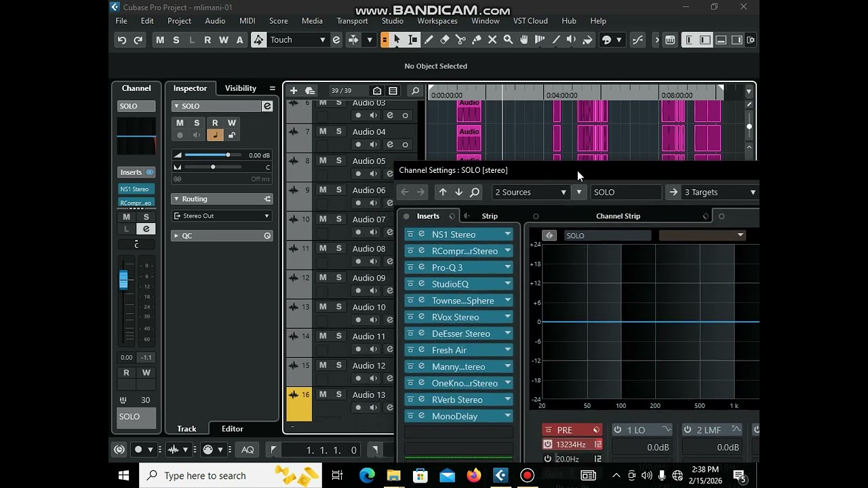
Task: Open the MonoDelay insert dropdown arrow
Action: pos(507,416)
